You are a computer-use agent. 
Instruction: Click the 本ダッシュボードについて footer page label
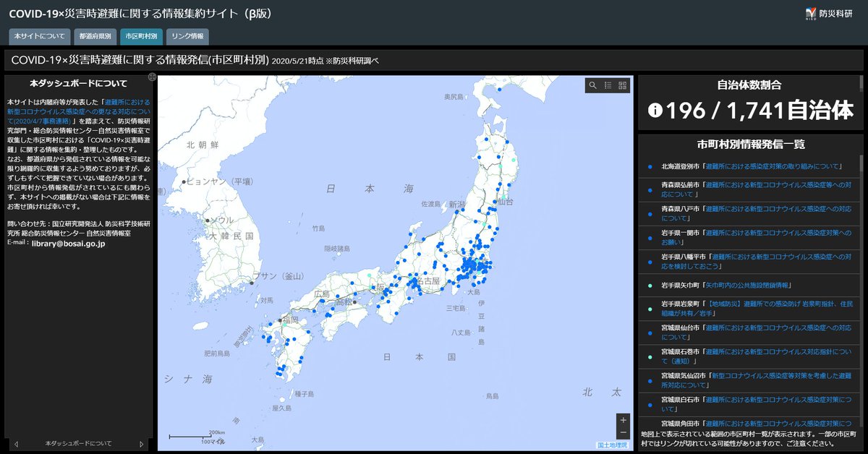click(78, 443)
